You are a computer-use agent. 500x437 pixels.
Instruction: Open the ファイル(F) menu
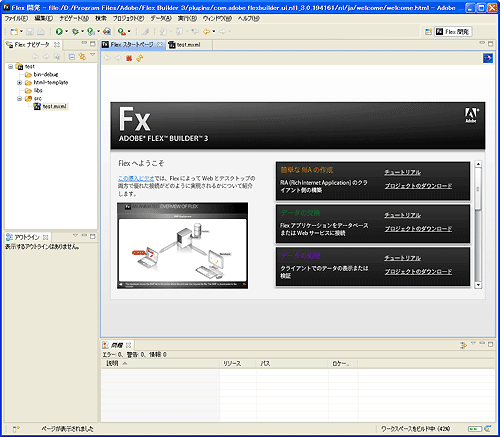coord(16,18)
